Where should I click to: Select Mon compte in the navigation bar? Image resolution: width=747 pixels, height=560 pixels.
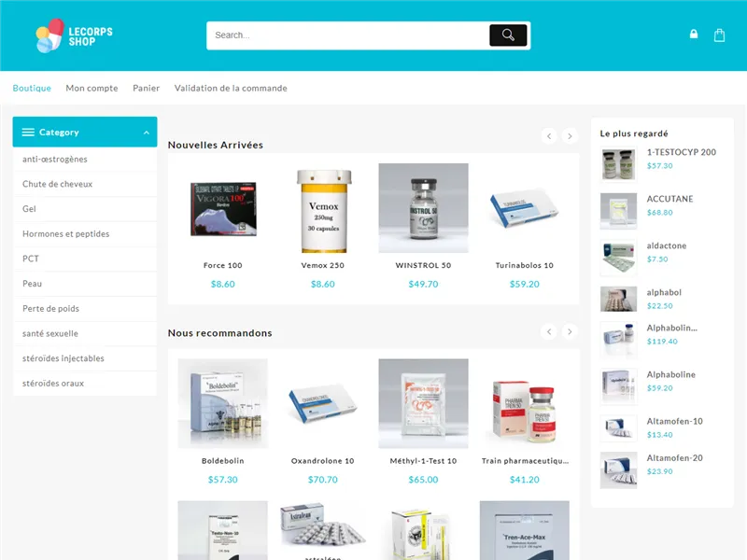tap(92, 88)
